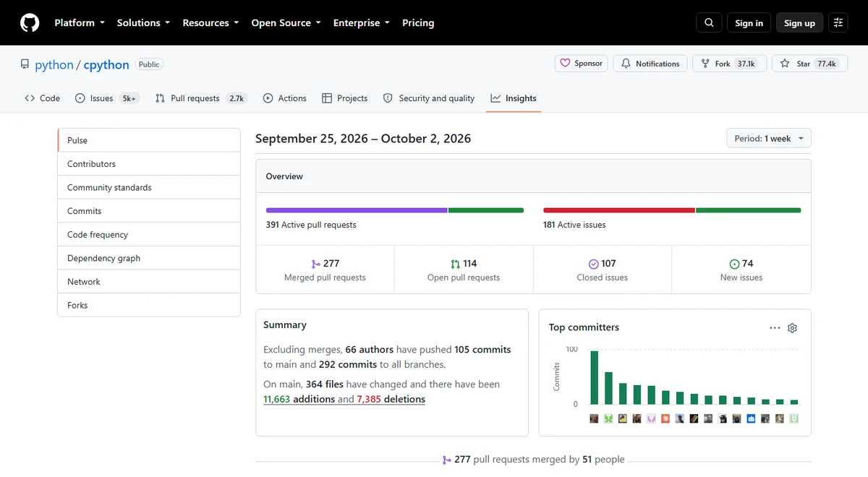Open the cpython repository link
This screenshot has height=477, width=868.
106,65
